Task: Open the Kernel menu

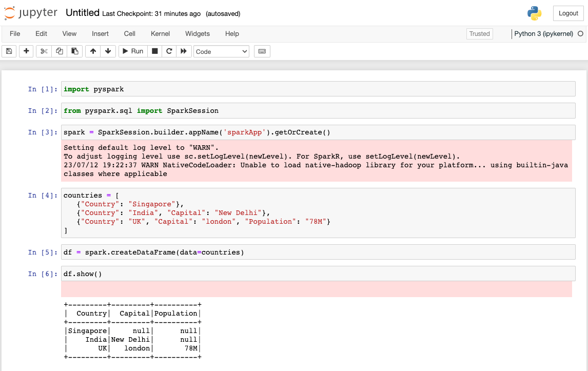Action: pos(160,34)
